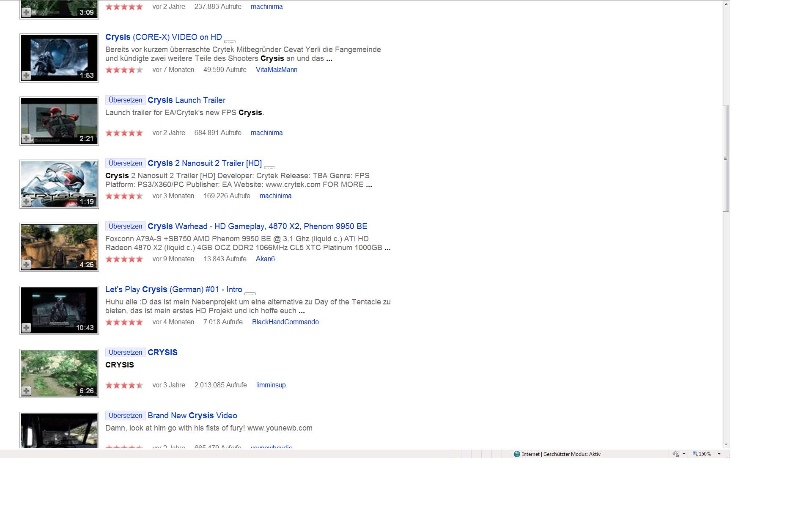
Task: Click the zoom magnifier icon in status bar
Action: coord(695,454)
